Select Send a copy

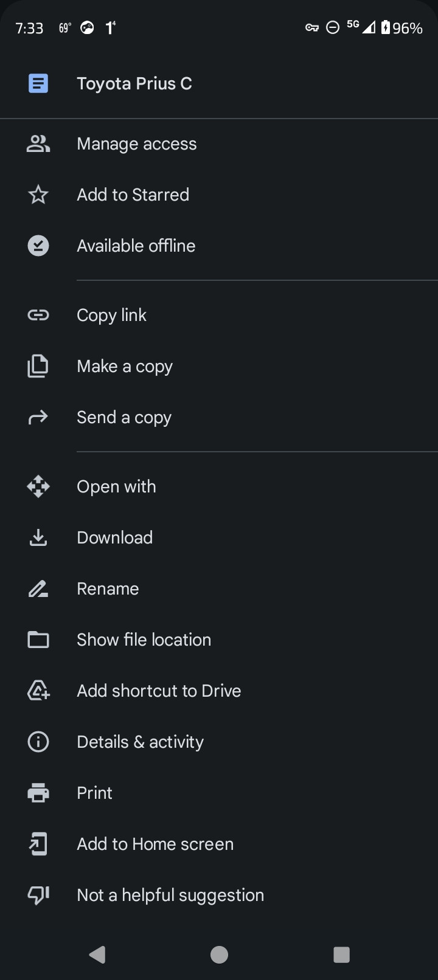(219, 417)
